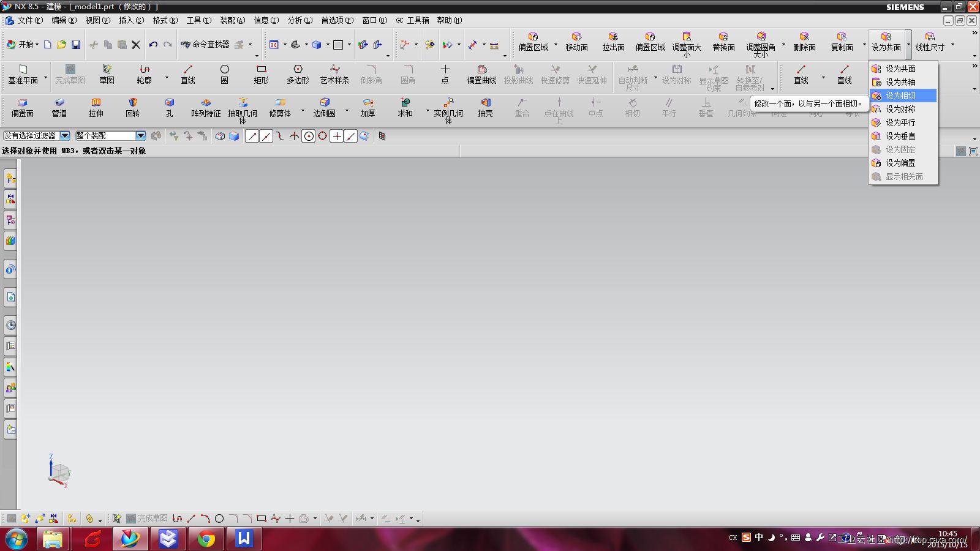Choose 设为共轴 from the dropdown list
The image size is (980, 551).
pyautogui.click(x=903, y=82)
